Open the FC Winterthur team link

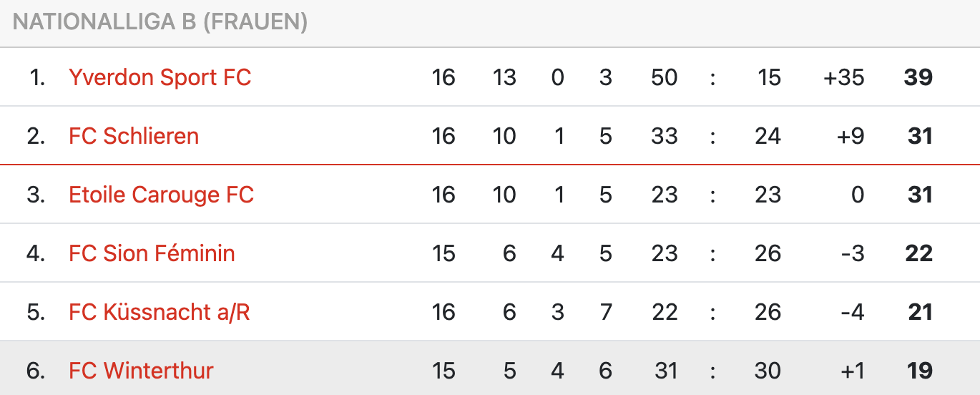141,371
